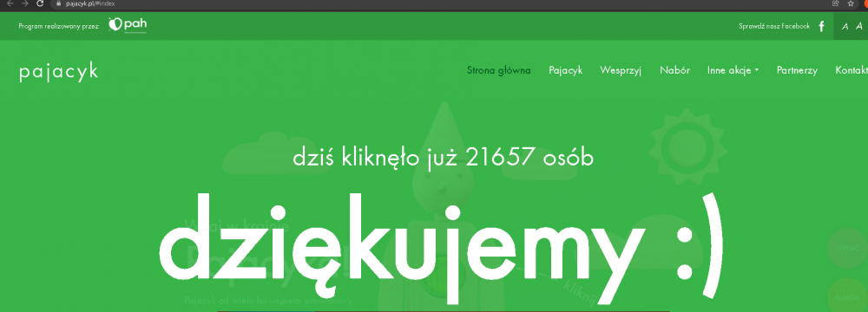This screenshot has height=312, width=868.
Task: Follow the 'Sprawdź nasz Facebook' link
Action: pos(774,26)
